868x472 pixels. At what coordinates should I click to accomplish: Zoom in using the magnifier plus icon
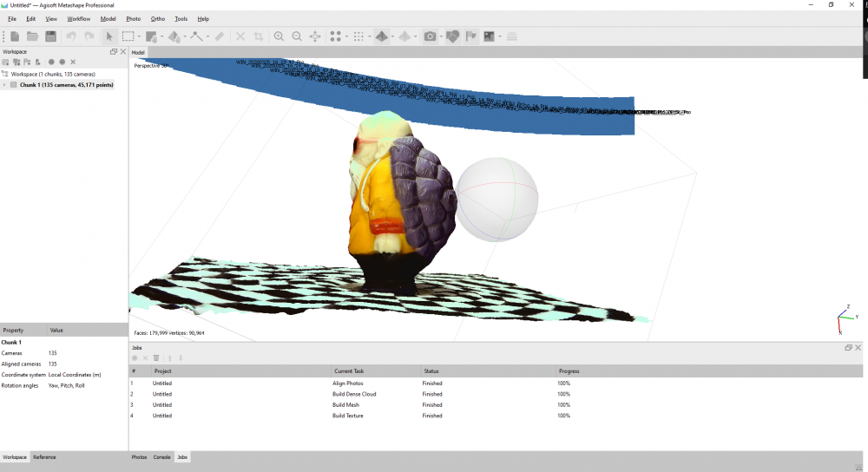point(279,36)
